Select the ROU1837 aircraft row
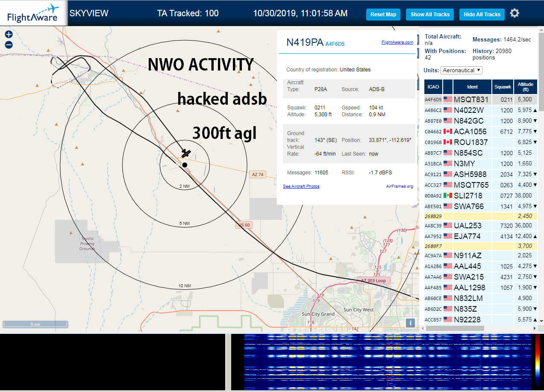Image resolution: width=544 pixels, height=392 pixels. click(x=481, y=142)
